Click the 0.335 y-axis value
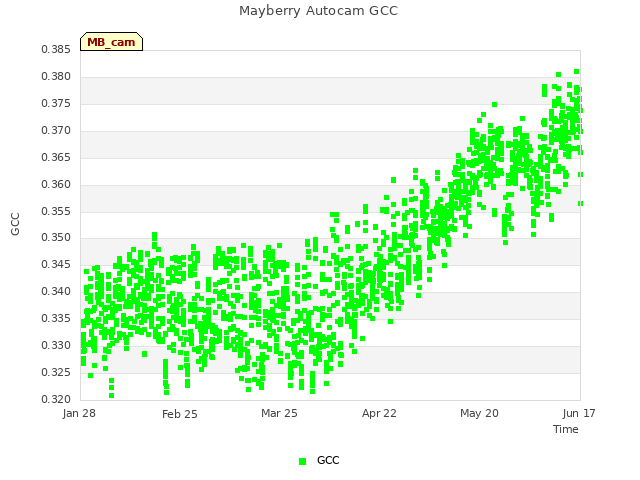 56,318
